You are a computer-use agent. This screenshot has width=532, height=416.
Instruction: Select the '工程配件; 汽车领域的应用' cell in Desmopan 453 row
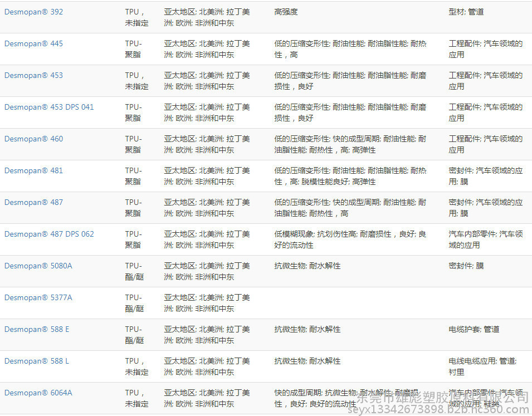tap(486, 81)
